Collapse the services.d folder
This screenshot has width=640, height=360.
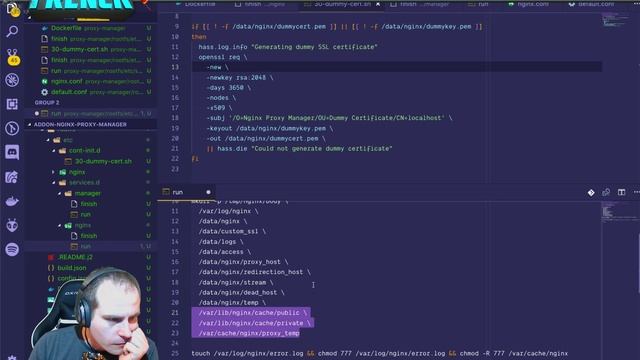pos(84,182)
